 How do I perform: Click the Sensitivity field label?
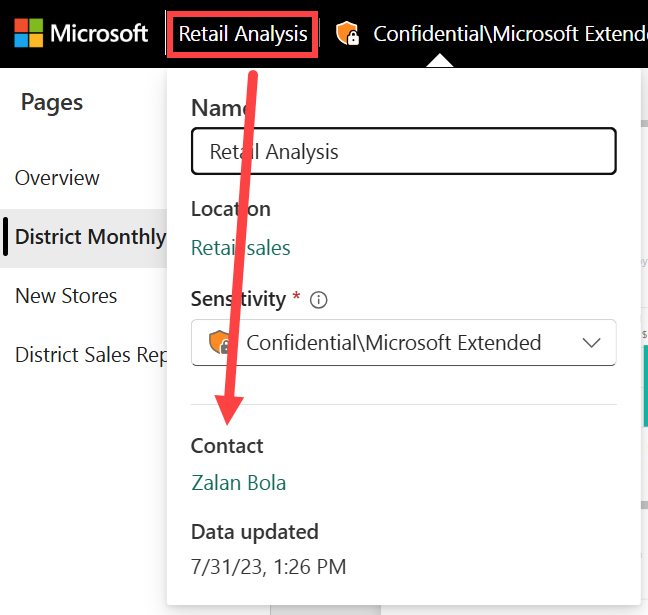point(238,298)
